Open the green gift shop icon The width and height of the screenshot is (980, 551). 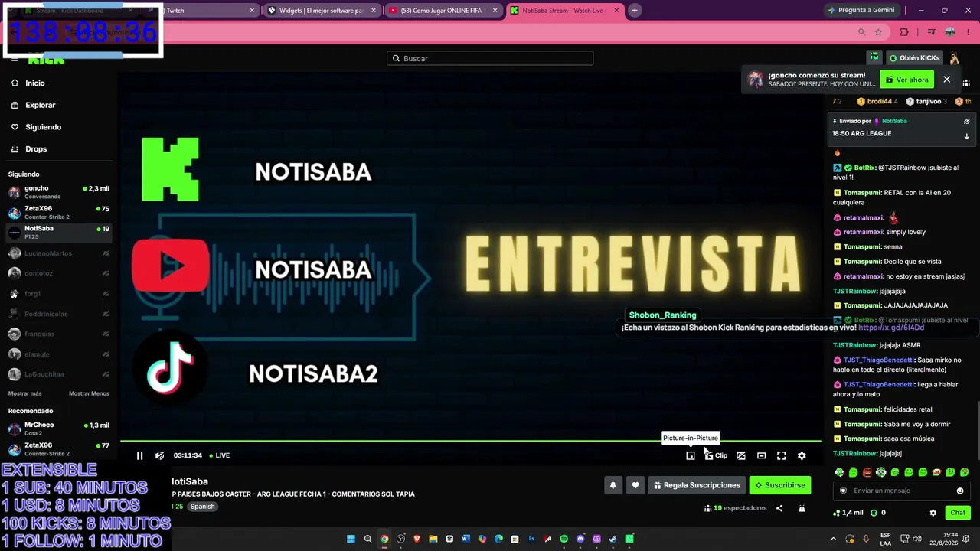coord(874,57)
